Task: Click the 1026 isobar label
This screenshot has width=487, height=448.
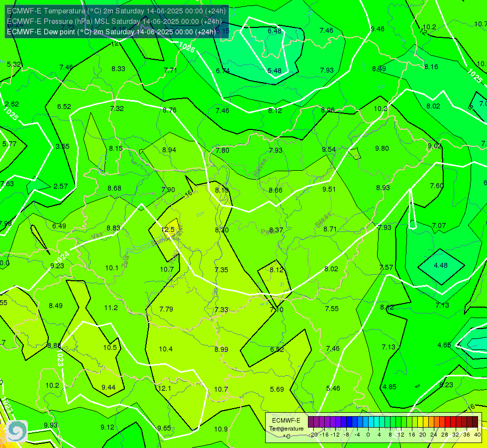Action: pyautogui.click(x=187, y=47)
